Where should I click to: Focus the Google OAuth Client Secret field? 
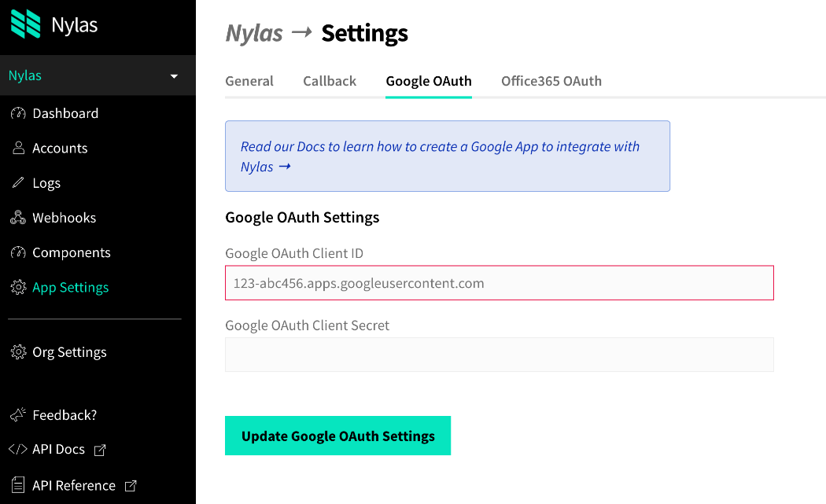click(x=499, y=354)
